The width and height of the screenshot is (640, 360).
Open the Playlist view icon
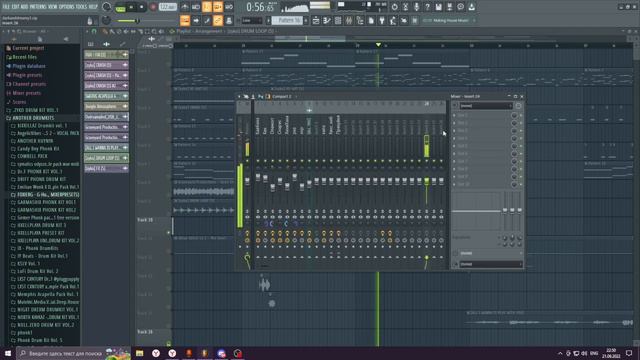click(x=316, y=20)
